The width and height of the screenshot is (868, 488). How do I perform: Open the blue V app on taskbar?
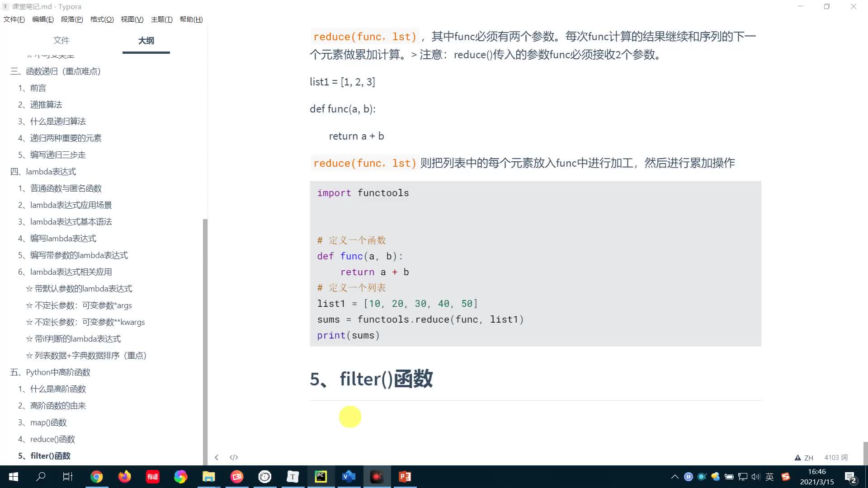click(x=349, y=477)
